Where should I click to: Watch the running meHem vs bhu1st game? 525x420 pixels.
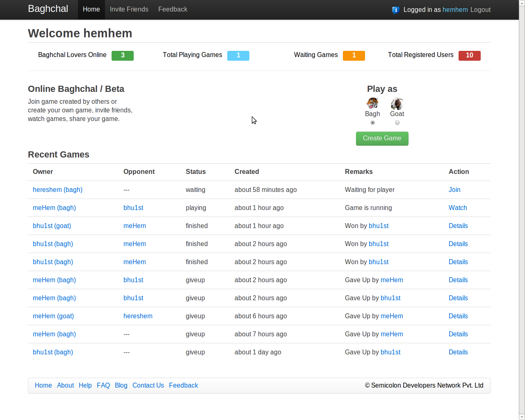click(x=458, y=208)
